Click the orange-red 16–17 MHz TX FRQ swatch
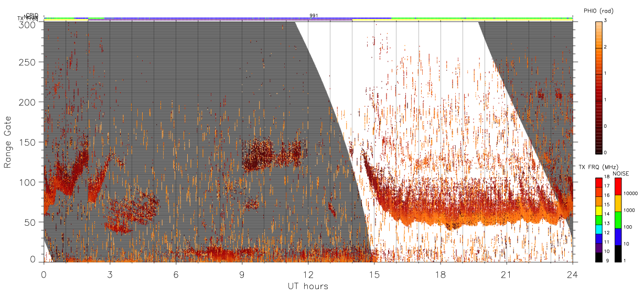 (x=599, y=191)
